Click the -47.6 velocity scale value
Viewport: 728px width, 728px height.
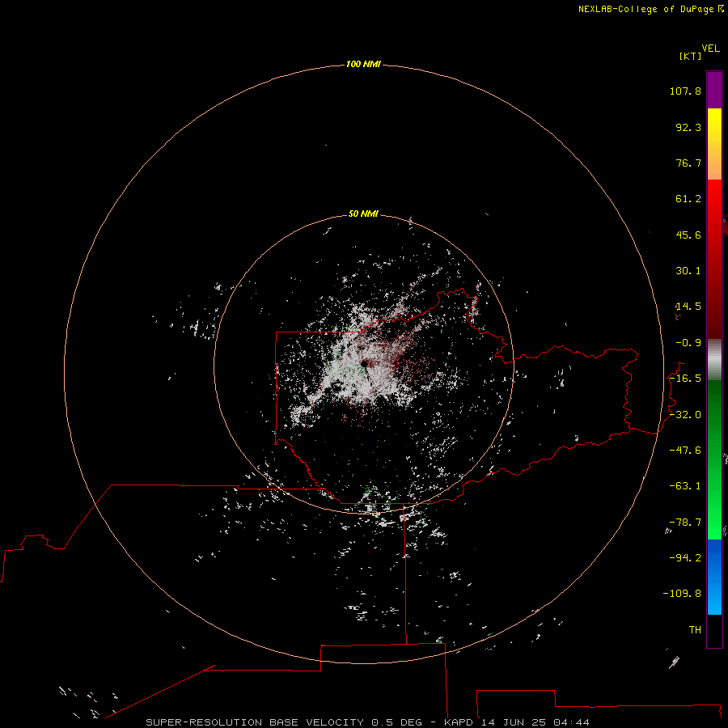(685, 451)
